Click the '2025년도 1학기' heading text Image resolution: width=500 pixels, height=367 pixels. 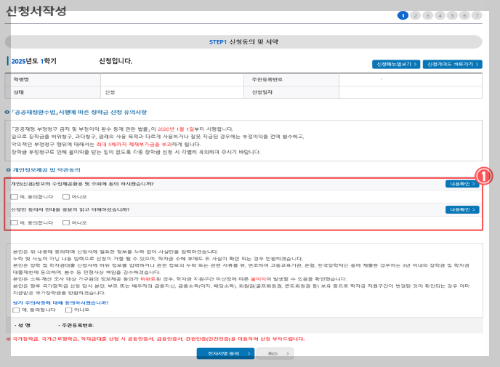coord(34,61)
